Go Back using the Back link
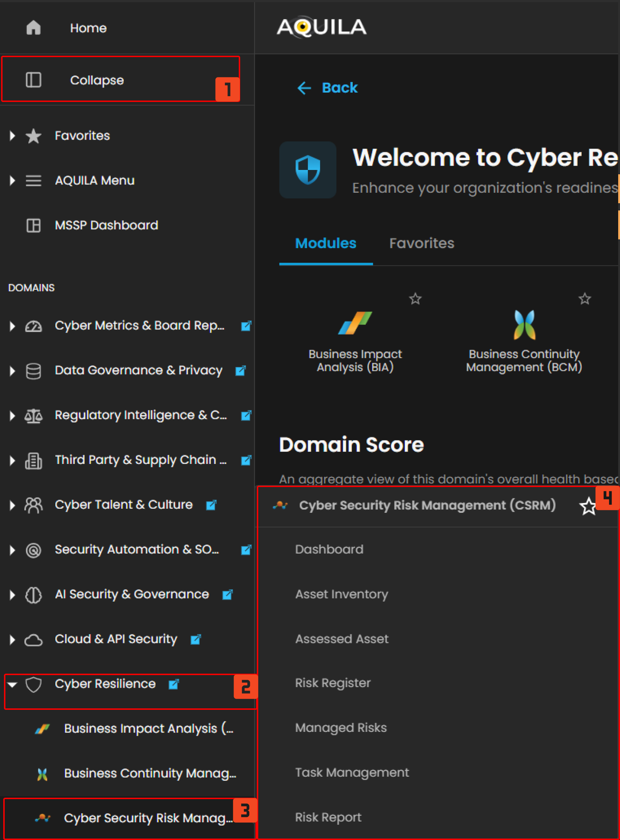 point(327,88)
